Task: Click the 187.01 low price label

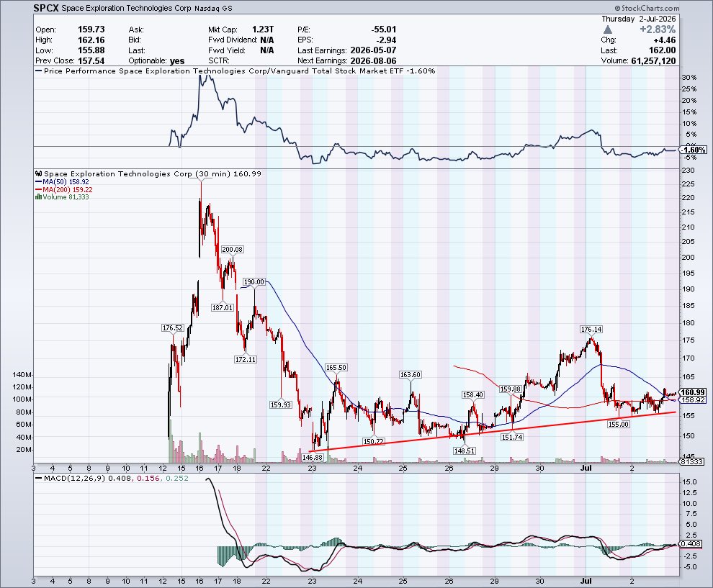Action: 223,307
